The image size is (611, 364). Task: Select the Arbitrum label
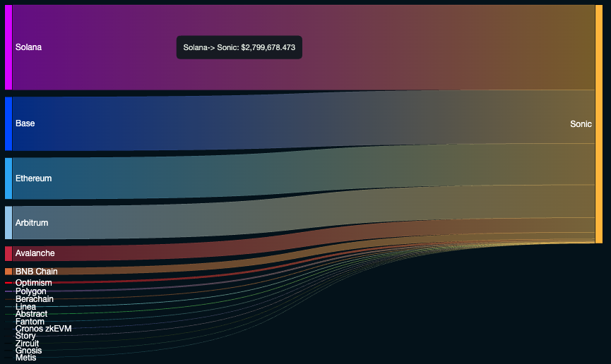(32, 223)
